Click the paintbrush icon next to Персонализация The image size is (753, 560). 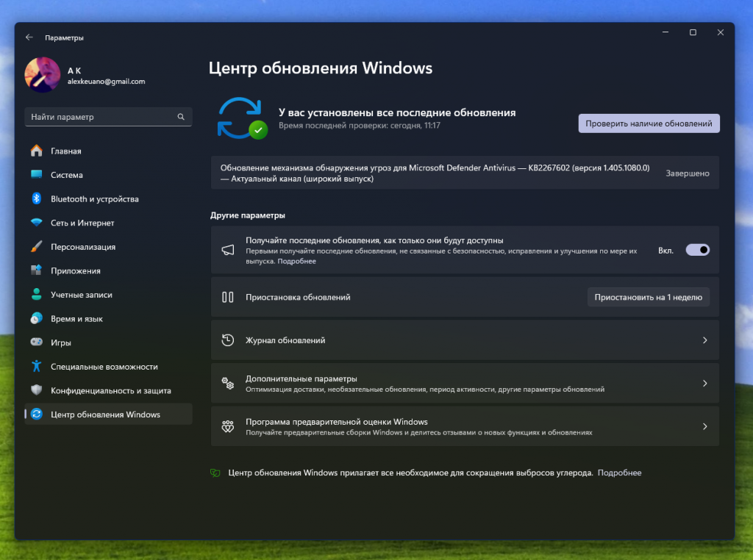[37, 246]
